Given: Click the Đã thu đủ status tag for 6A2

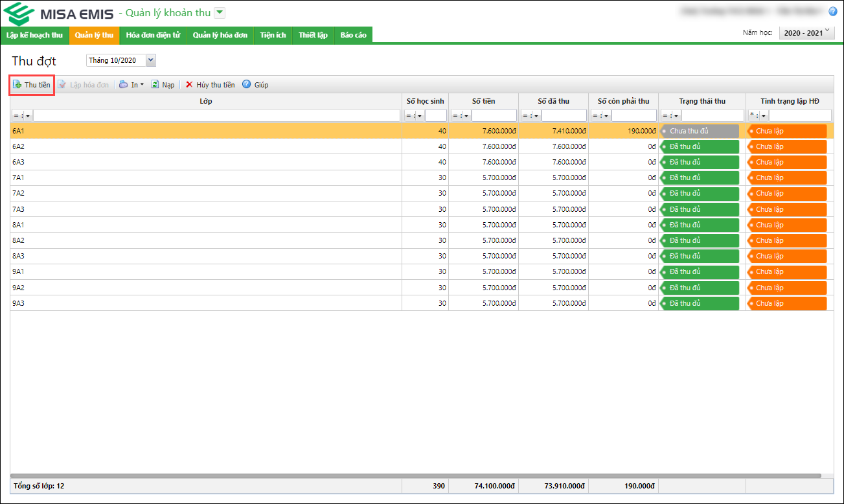Looking at the screenshot, I should [x=700, y=146].
